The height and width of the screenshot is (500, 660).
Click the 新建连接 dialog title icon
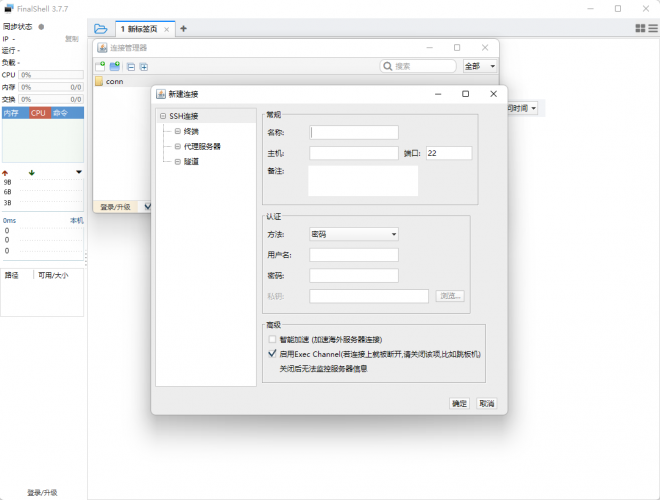161,94
